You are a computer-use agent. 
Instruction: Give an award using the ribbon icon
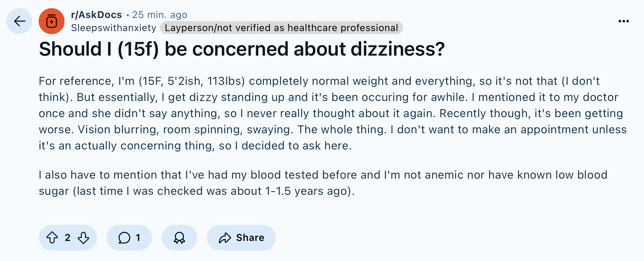click(x=179, y=238)
